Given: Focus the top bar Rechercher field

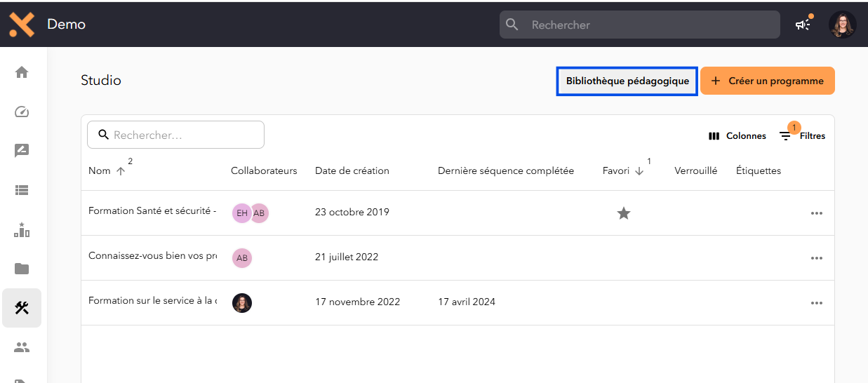Looking at the screenshot, I should pos(640,25).
